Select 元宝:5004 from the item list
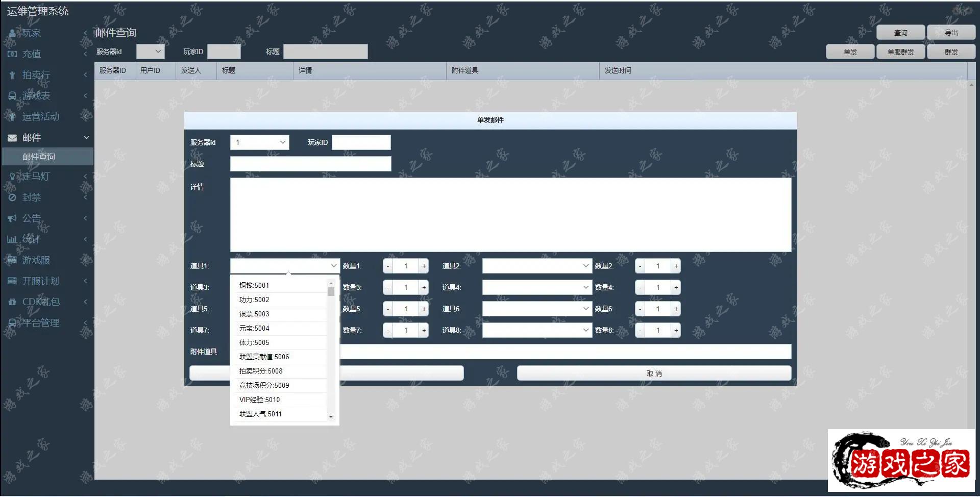The image size is (980, 497). pyautogui.click(x=254, y=329)
